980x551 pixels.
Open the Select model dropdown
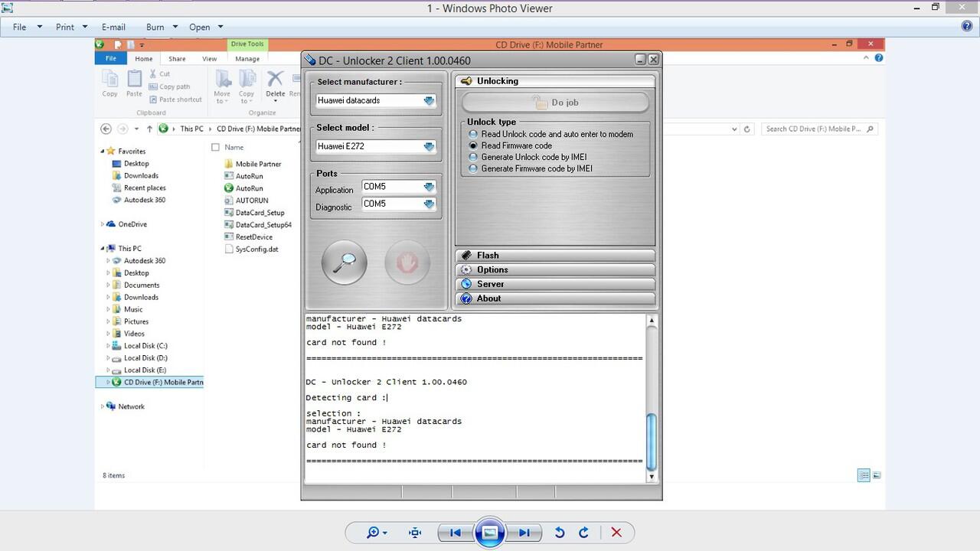[429, 146]
